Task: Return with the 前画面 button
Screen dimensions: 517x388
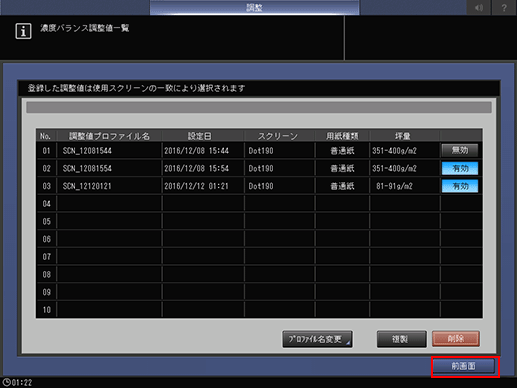Action: click(x=464, y=366)
